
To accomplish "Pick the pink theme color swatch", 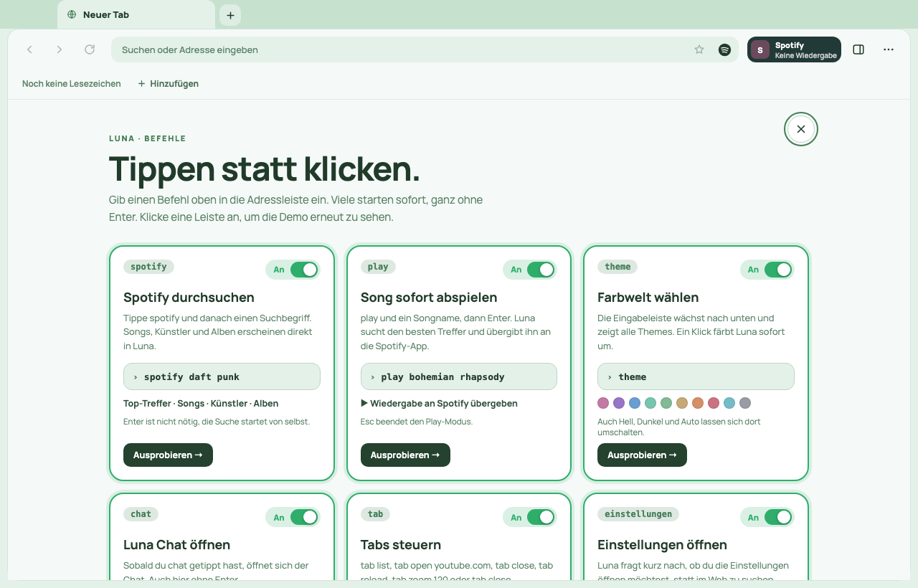I will click(x=603, y=403).
